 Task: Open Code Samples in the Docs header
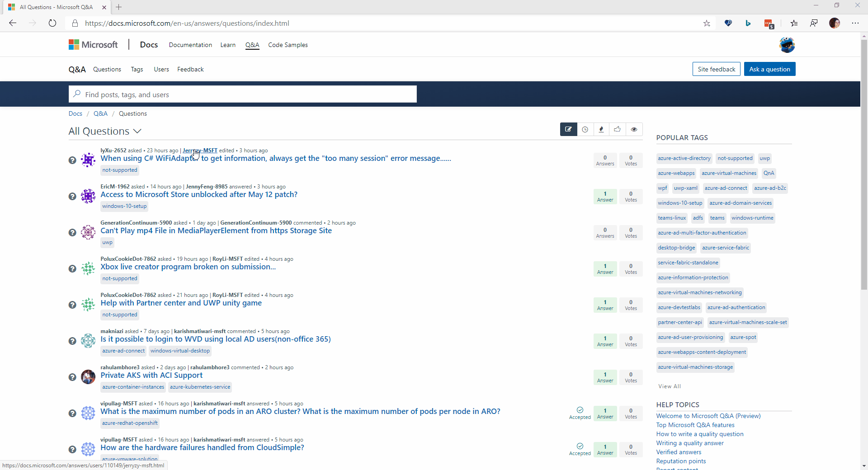click(288, 45)
